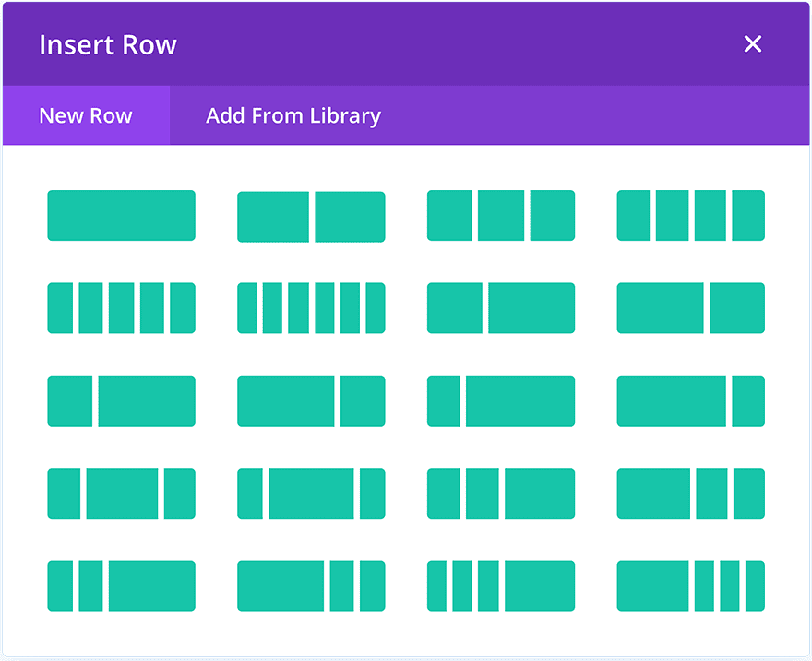Select narrow-left, wide-right two-column layout in second row
The height and width of the screenshot is (661, 812).
point(501,308)
